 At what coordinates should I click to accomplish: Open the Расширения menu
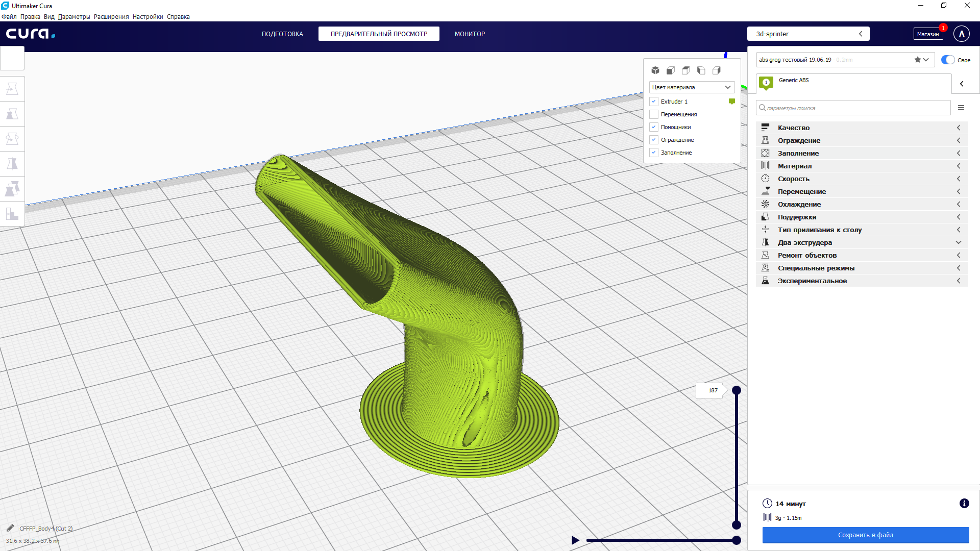(x=111, y=17)
